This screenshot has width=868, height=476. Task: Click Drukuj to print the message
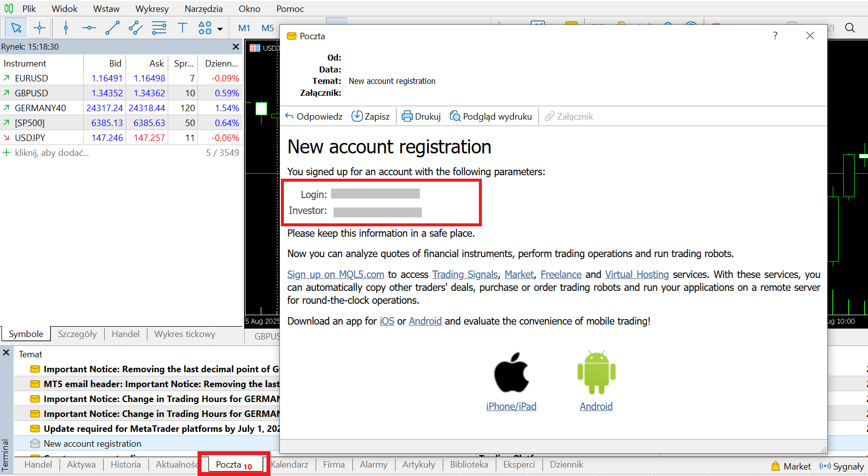(x=421, y=117)
